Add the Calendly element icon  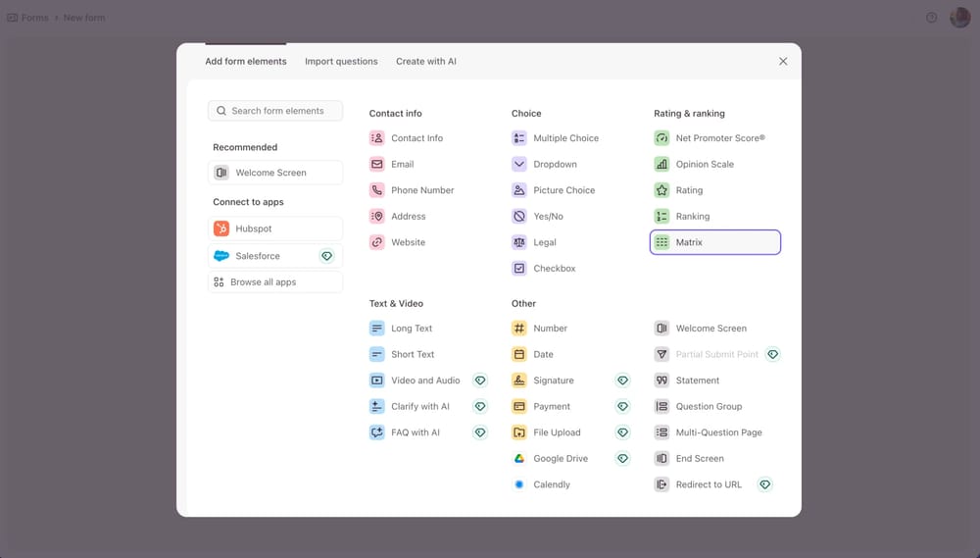519,484
